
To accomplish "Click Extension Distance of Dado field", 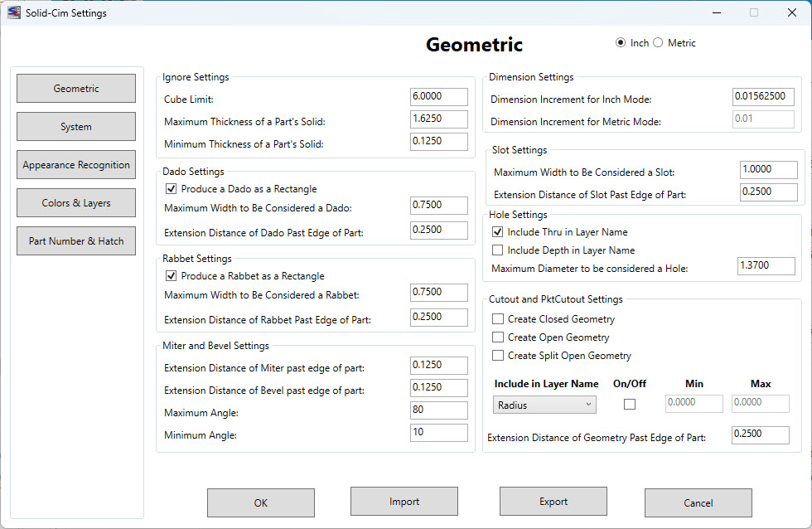I will click(438, 231).
